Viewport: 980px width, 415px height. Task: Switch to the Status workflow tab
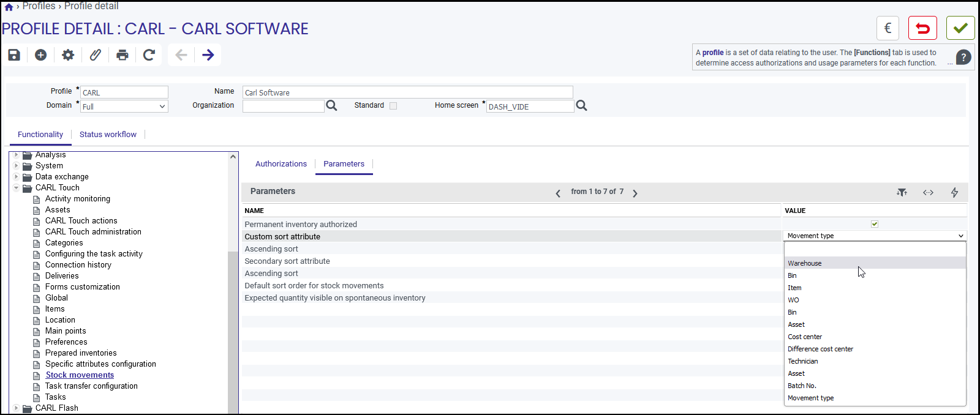coord(108,135)
